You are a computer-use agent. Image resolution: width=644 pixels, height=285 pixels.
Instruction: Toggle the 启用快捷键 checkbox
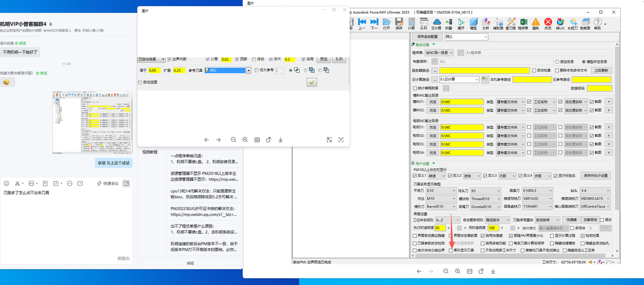(x=483, y=236)
